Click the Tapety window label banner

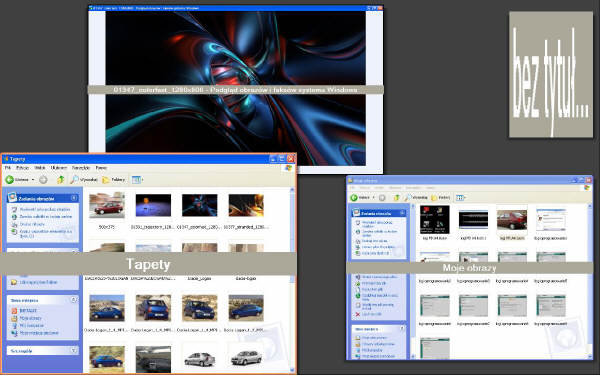[148, 264]
